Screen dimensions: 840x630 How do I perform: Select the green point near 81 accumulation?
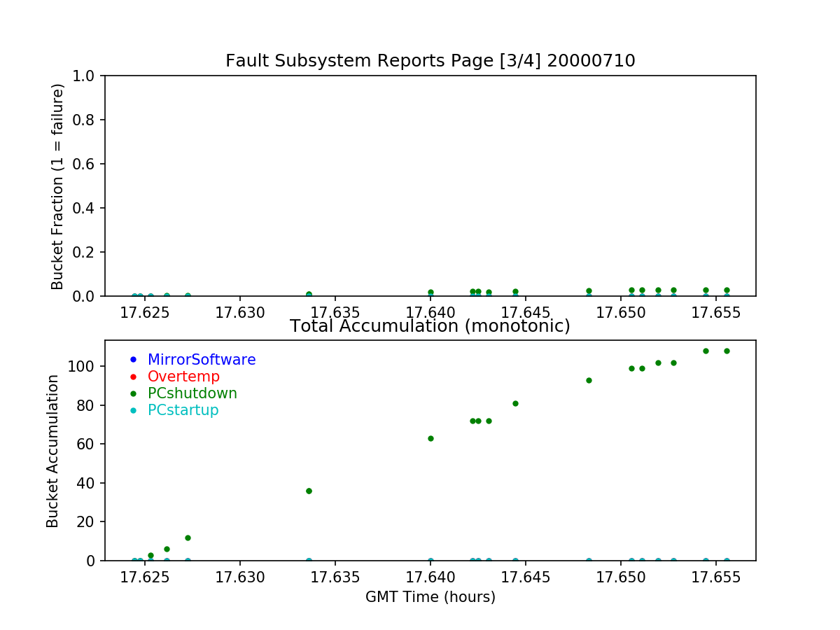pos(515,403)
